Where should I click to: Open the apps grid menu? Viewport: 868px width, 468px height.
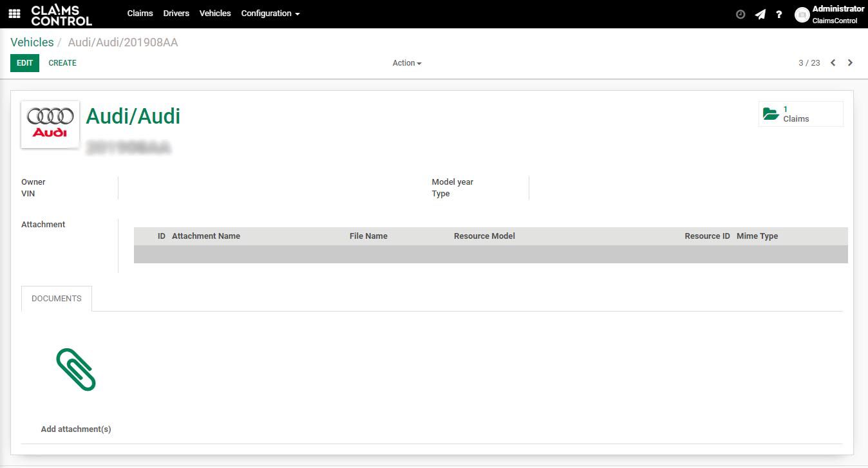pyautogui.click(x=14, y=14)
